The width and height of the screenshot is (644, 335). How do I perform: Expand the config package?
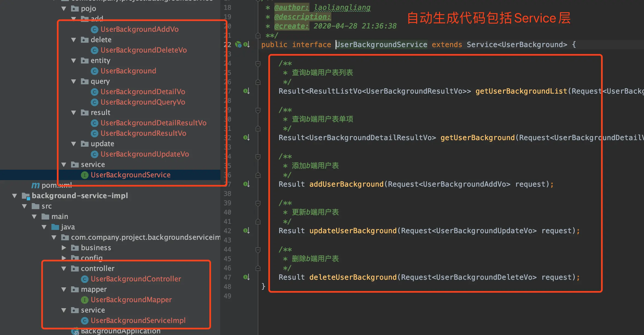64,258
